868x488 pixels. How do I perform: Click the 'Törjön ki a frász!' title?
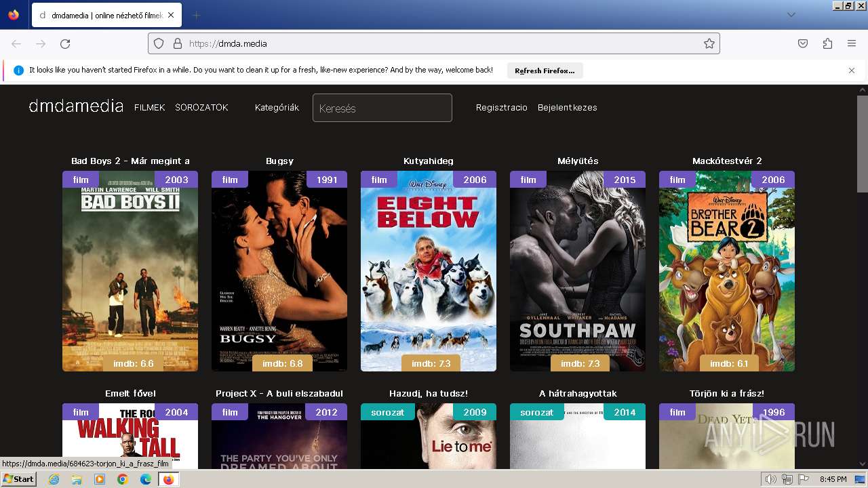point(727,394)
